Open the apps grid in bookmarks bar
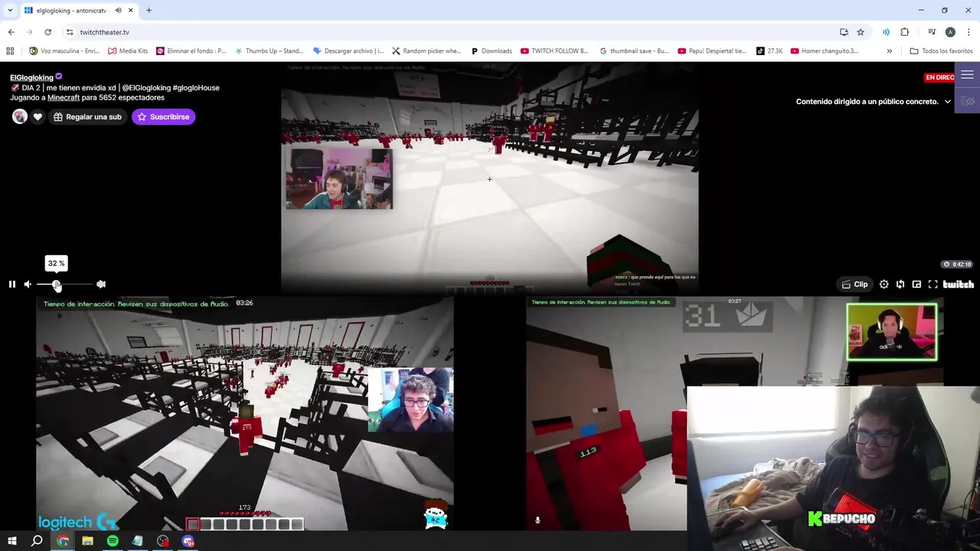This screenshot has height=551, width=980. [x=10, y=51]
